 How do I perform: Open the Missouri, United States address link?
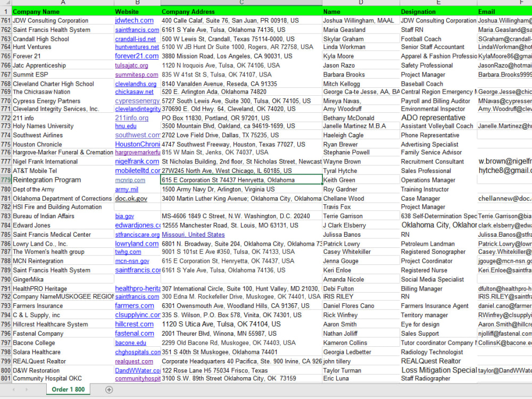[x=193, y=235]
